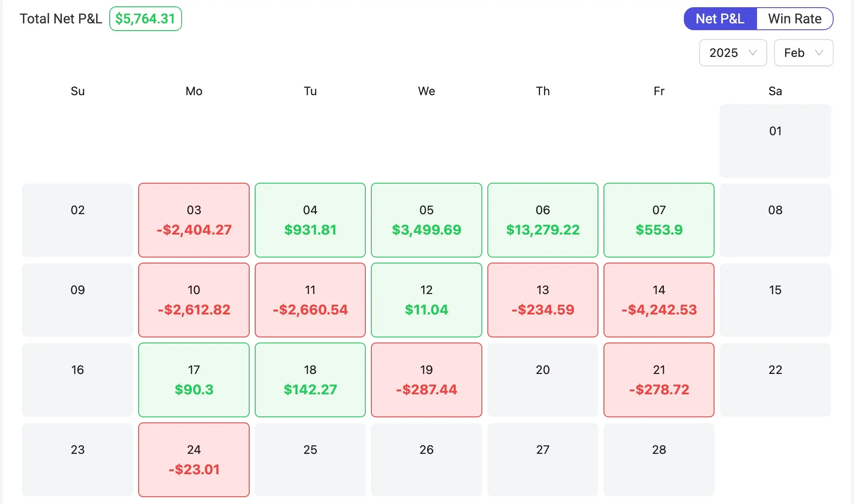
Task: Open the year 2025 dropdown
Action: 732,53
